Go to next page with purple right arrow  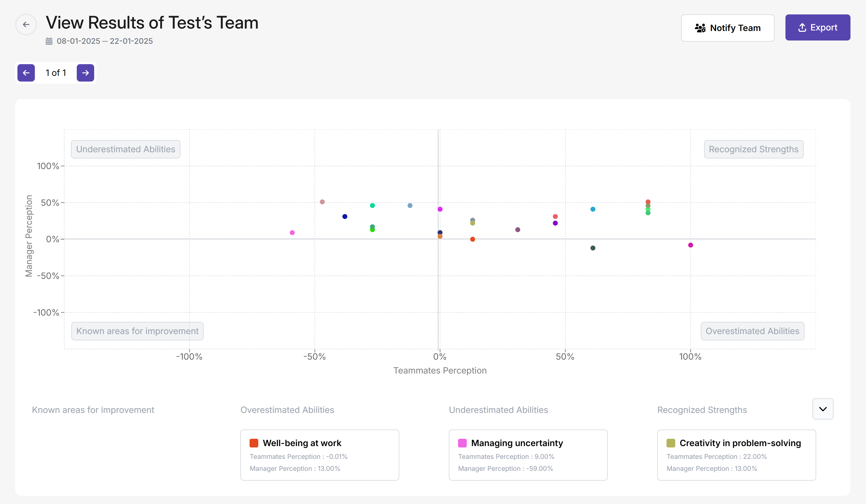click(x=85, y=73)
